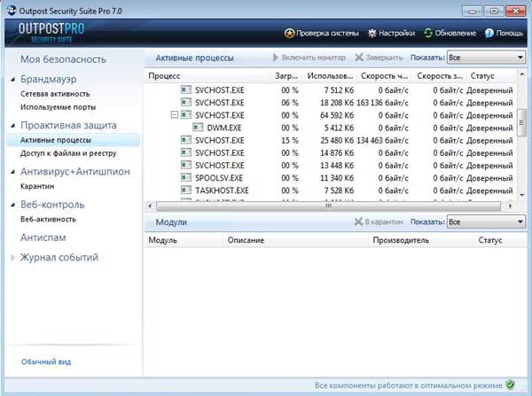Open Журнал событий section
Viewport: 532px width, 396px height.
(x=59, y=257)
